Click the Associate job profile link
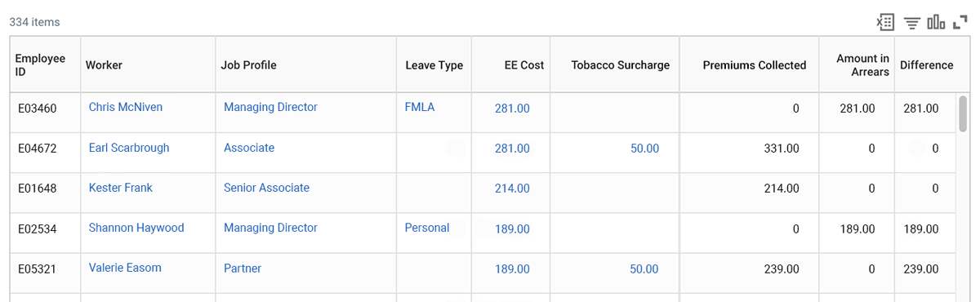The width and height of the screenshot is (980, 302). (x=249, y=148)
